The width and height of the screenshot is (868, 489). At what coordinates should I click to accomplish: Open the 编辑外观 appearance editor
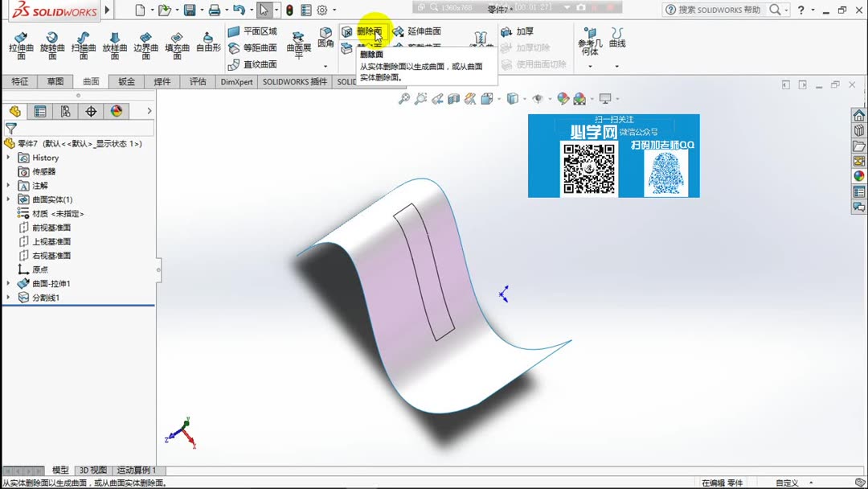(x=563, y=98)
